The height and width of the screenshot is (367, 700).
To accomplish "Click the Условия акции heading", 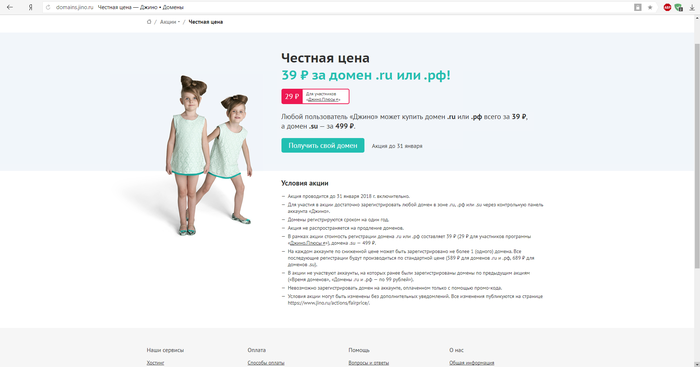I will [304, 183].
